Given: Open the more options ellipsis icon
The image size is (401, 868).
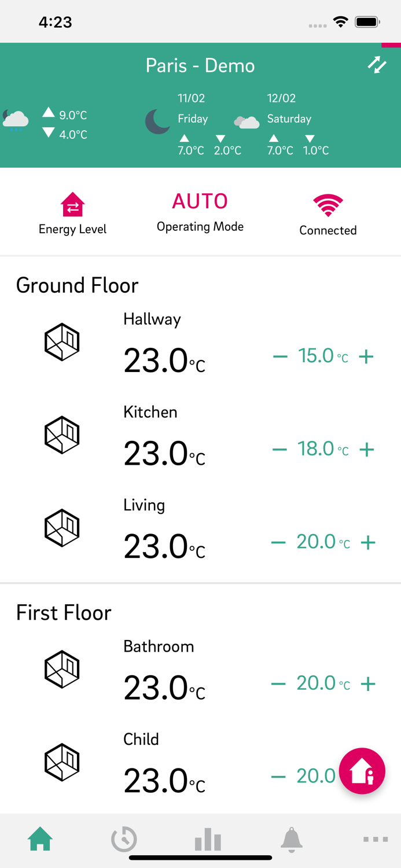Looking at the screenshot, I should pyautogui.click(x=376, y=839).
